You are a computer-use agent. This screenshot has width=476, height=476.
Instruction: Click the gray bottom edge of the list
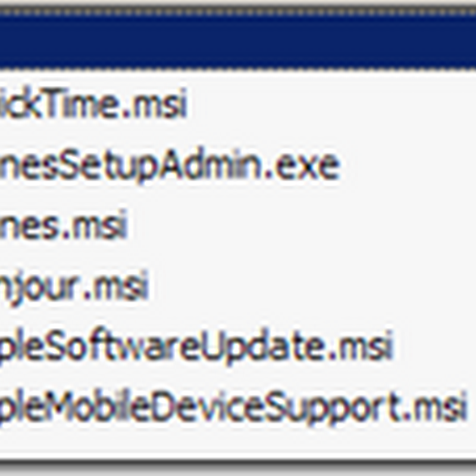pos(238,466)
